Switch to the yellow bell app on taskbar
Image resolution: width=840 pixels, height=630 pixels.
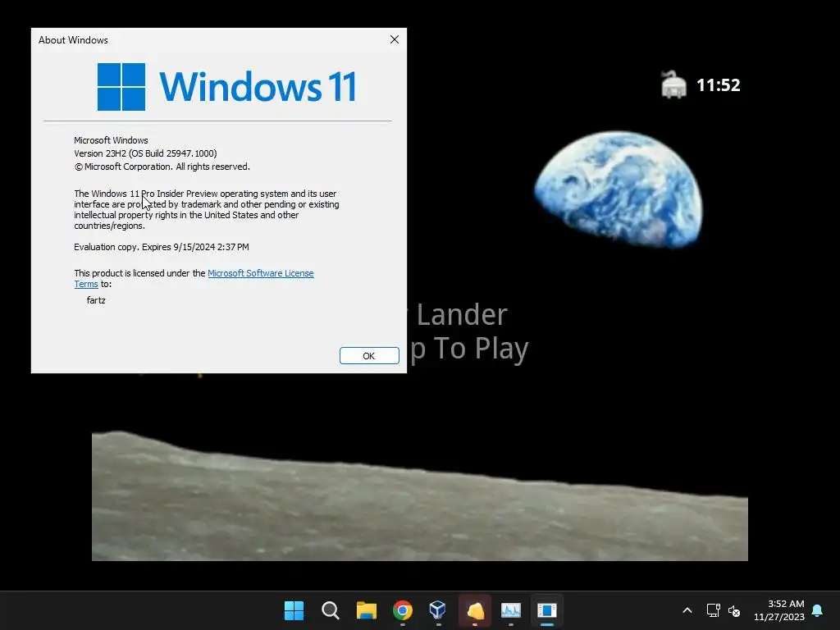coord(475,610)
